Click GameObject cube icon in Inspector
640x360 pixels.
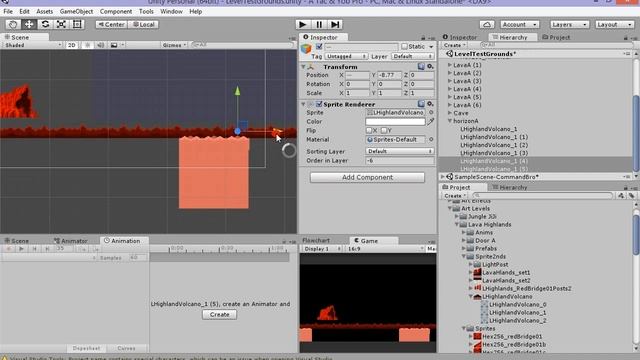tap(306, 49)
